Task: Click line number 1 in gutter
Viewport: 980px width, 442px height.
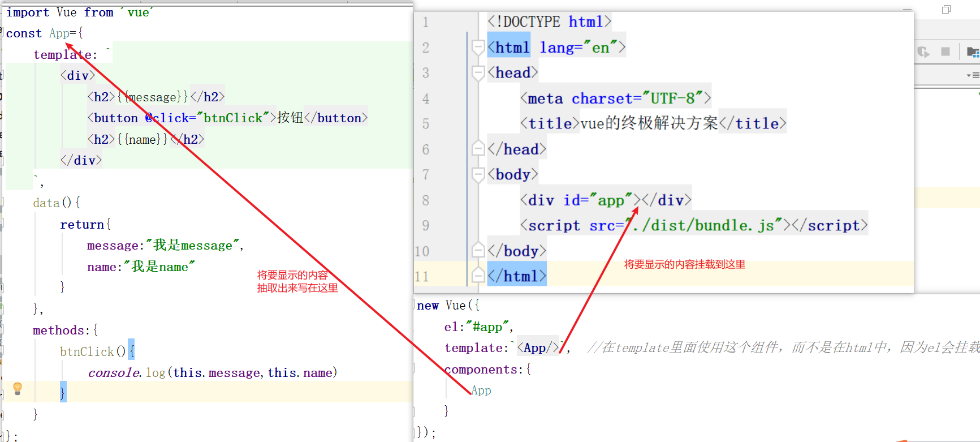Action: pyautogui.click(x=426, y=22)
